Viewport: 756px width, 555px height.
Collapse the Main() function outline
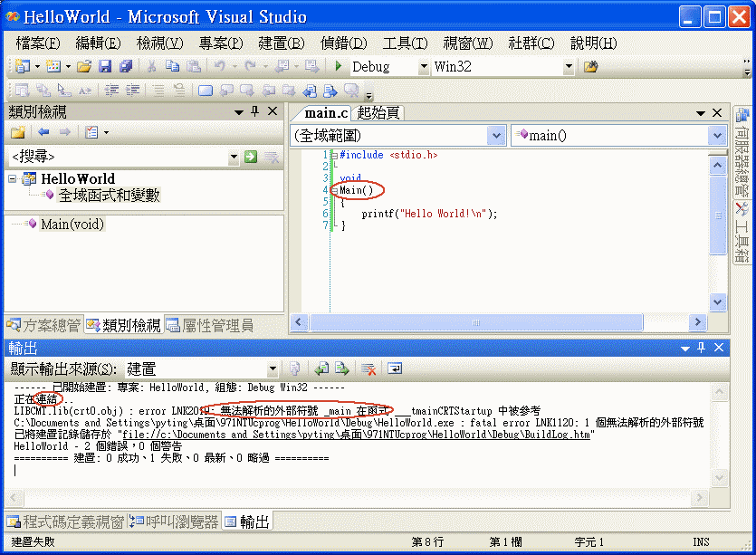[x=335, y=191]
